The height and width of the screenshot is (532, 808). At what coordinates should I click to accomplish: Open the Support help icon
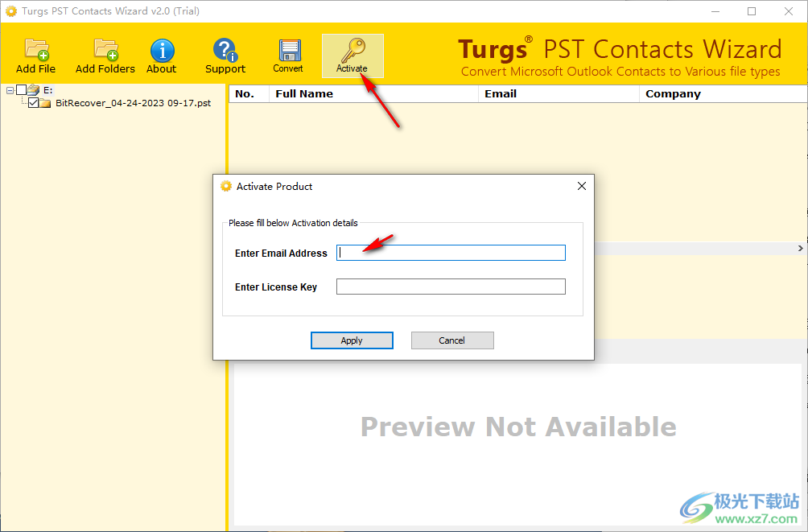tap(225, 50)
